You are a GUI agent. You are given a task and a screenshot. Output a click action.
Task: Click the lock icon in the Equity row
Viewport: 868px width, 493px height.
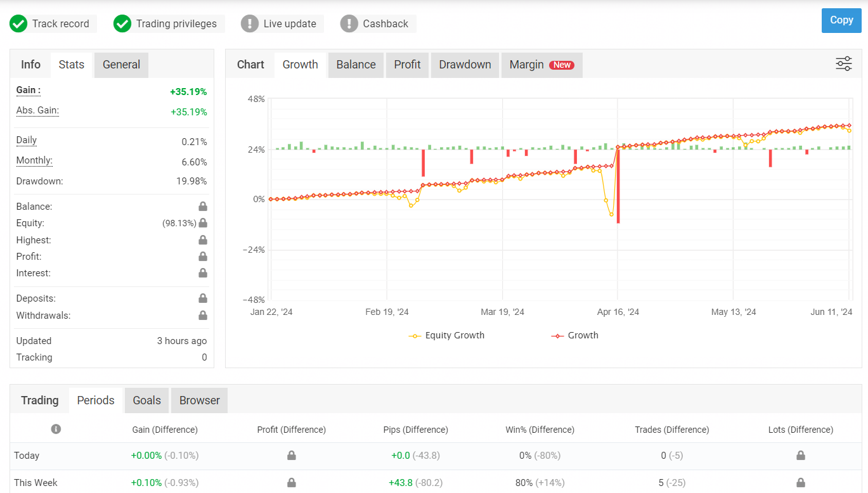pyautogui.click(x=203, y=223)
